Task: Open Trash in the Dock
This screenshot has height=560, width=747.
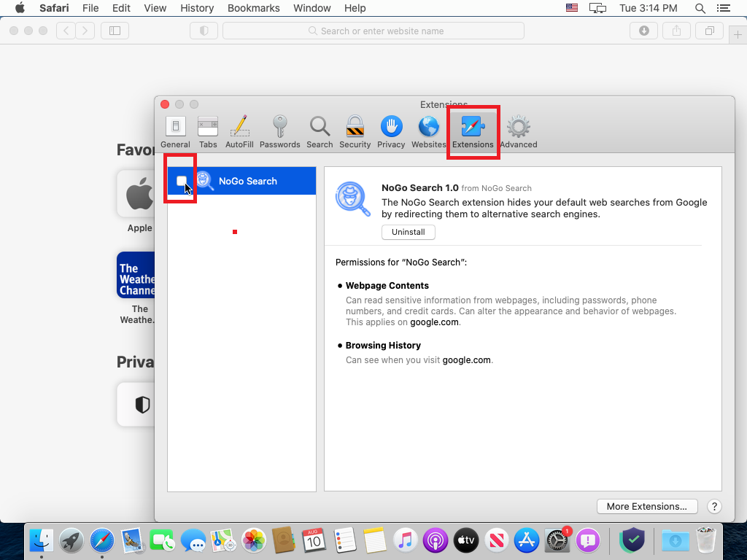Action: [705, 540]
